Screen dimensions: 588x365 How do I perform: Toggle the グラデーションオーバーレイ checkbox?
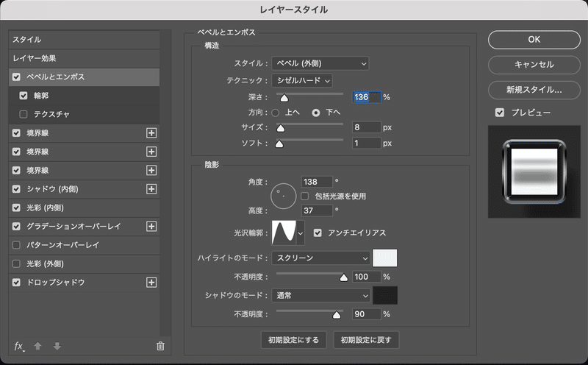(16, 227)
